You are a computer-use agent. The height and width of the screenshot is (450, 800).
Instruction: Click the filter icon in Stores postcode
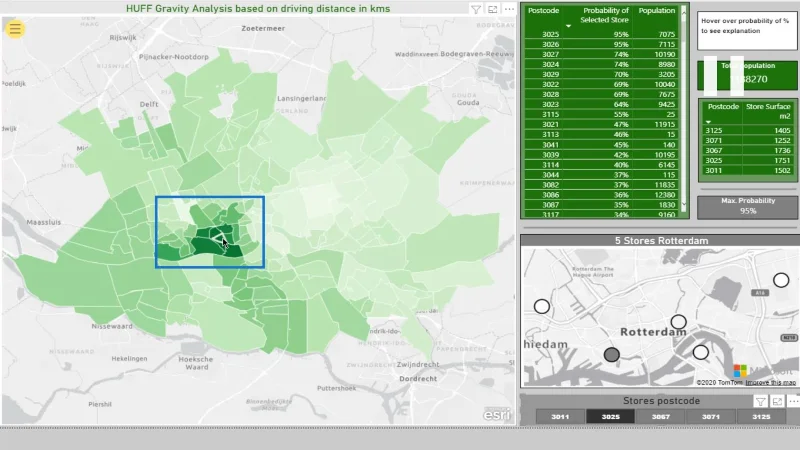pos(760,402)
